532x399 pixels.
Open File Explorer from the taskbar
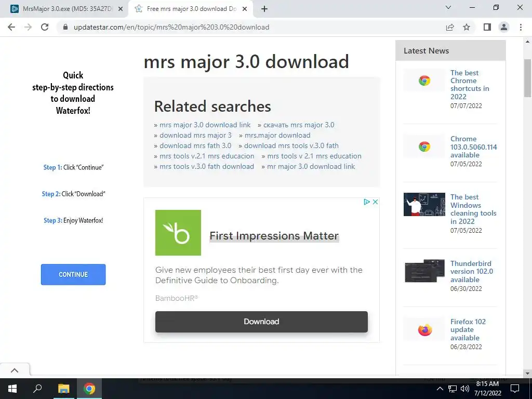point(63,389)
